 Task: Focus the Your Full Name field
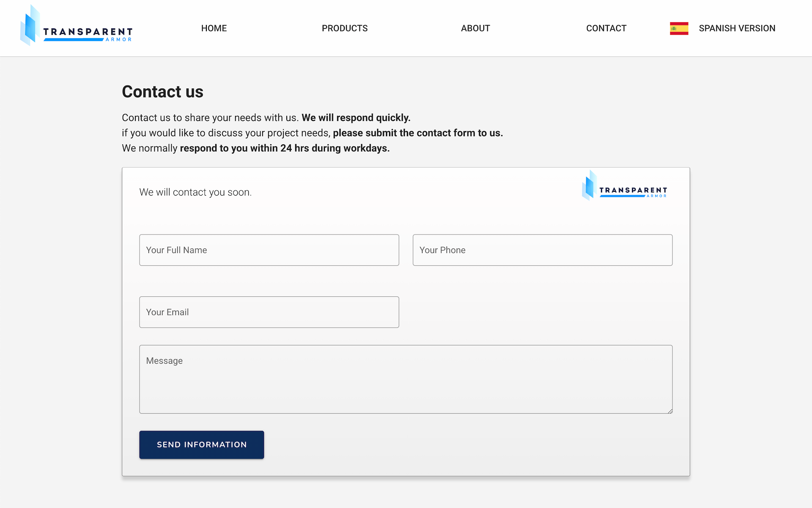[269, 250]
